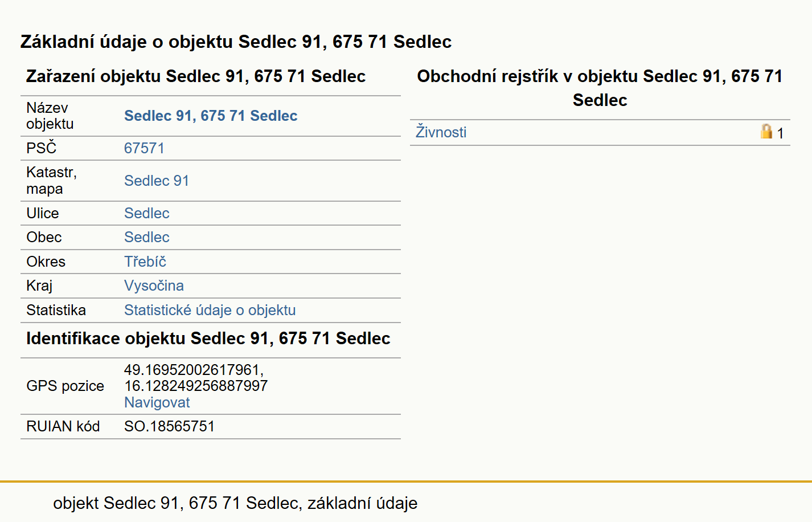Click the Základní údaje o objektu main heading
Image resolution: width=812 pixels, height=522 pixels.
click(x=236, y=42)
